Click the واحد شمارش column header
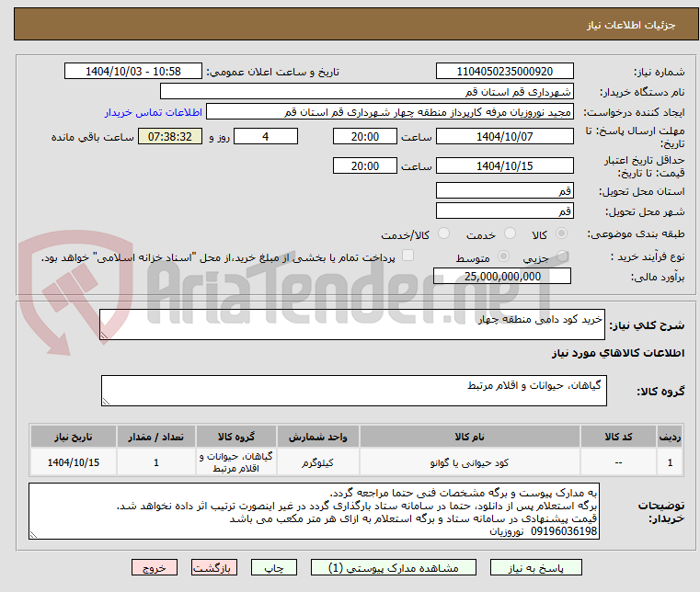Viewport: 700px width, 592px height. 318,437
